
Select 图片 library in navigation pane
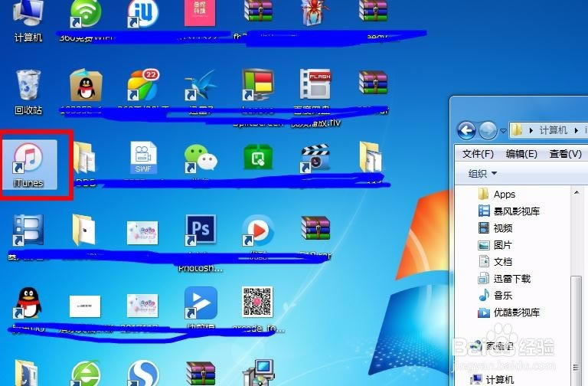pyautogui.click(x=495, y=245)
